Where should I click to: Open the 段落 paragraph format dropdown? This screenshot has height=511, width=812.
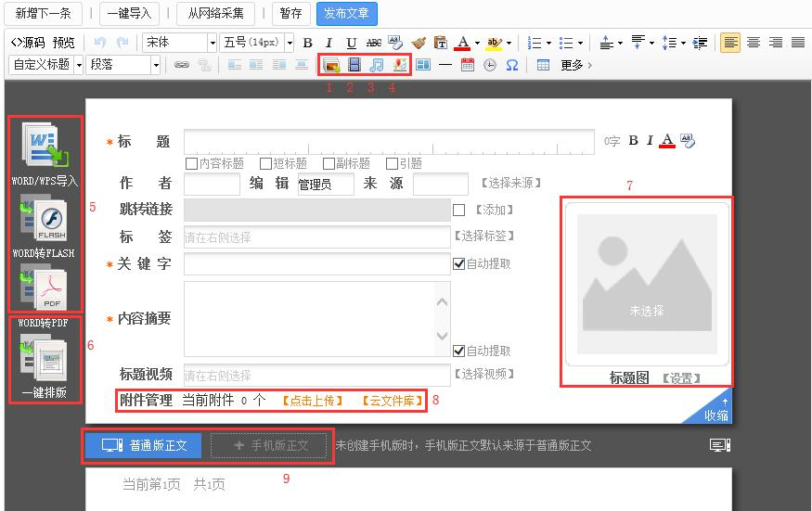[124, 65]
